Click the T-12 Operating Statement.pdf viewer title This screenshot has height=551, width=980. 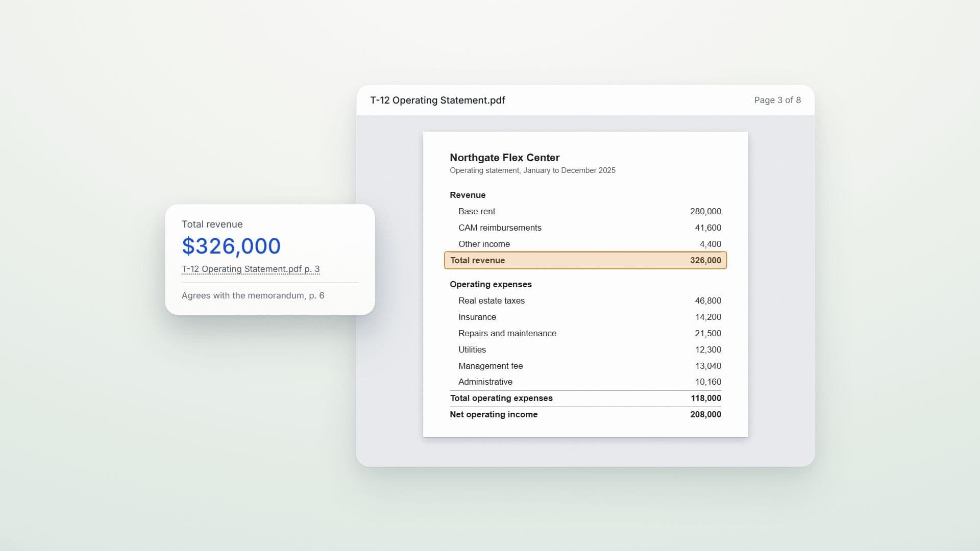pos(437,100)
